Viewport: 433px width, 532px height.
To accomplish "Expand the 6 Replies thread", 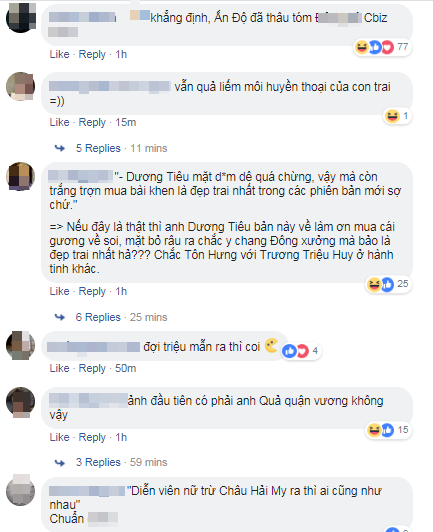I will (x=98, y=317).
